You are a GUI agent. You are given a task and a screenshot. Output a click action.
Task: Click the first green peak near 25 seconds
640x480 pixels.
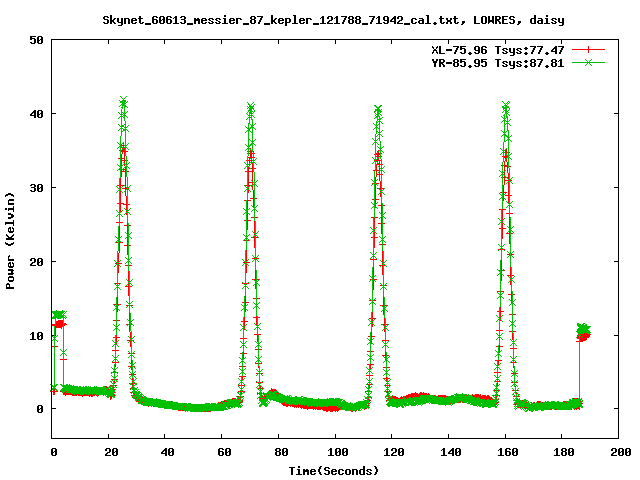(x=123, y=100)
